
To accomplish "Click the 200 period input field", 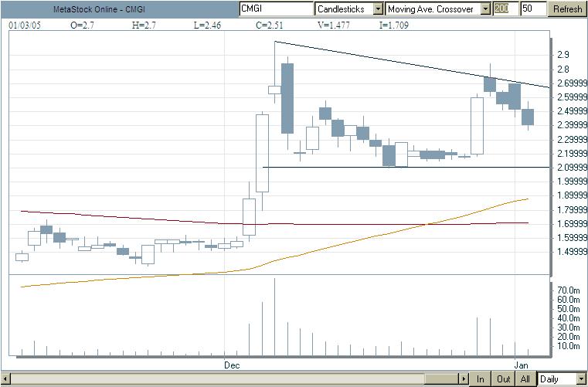I will click(505, 8).
